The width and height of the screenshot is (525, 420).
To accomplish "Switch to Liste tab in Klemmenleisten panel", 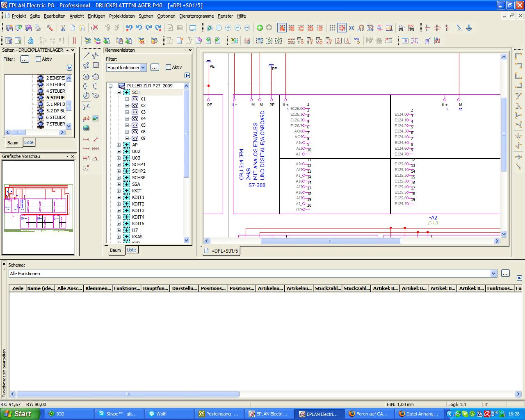I will point(131,250).
